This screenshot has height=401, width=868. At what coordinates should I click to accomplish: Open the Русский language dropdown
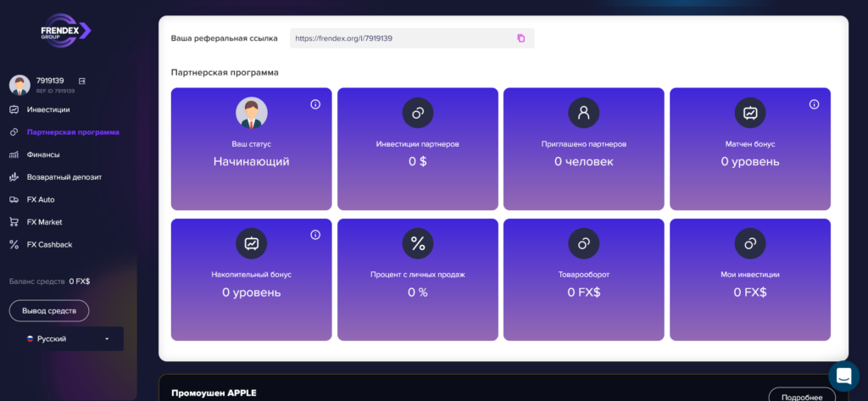[x=66, y=338]
